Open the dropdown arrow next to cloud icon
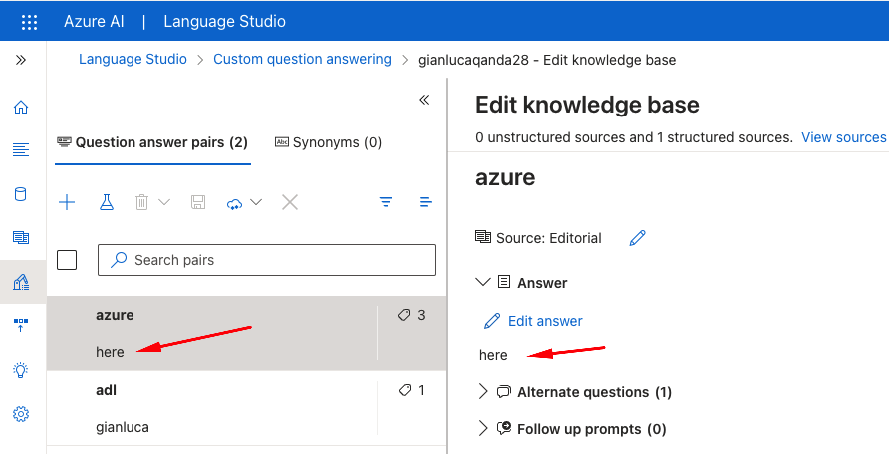The image size is (889, 454). coord(256,202)
